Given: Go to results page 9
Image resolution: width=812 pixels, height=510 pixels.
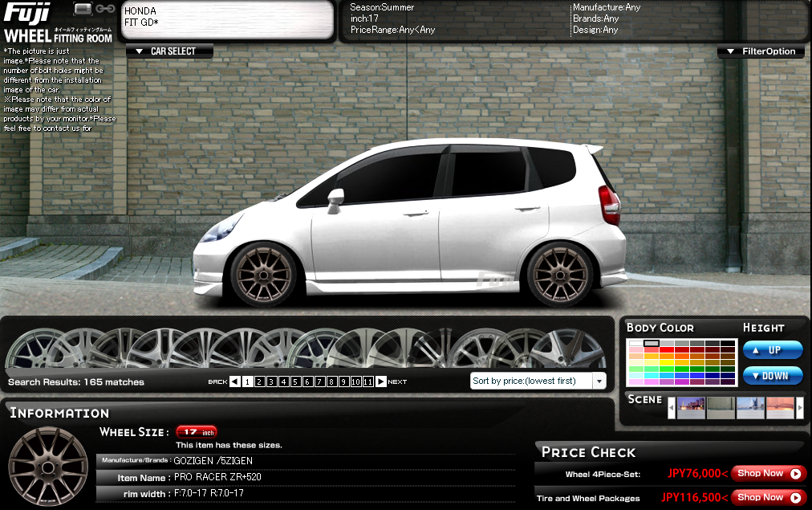Looking at the screenshot, I should pos(343,382).
